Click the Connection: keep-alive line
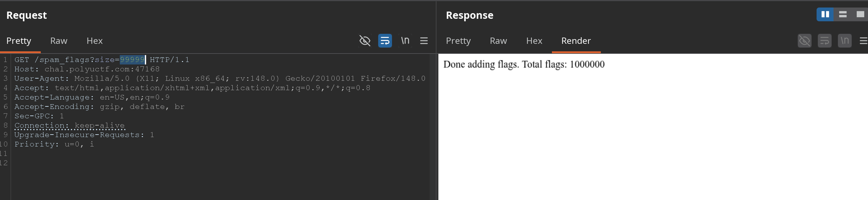This screenshot has width=868, height=200. (69, 126)
